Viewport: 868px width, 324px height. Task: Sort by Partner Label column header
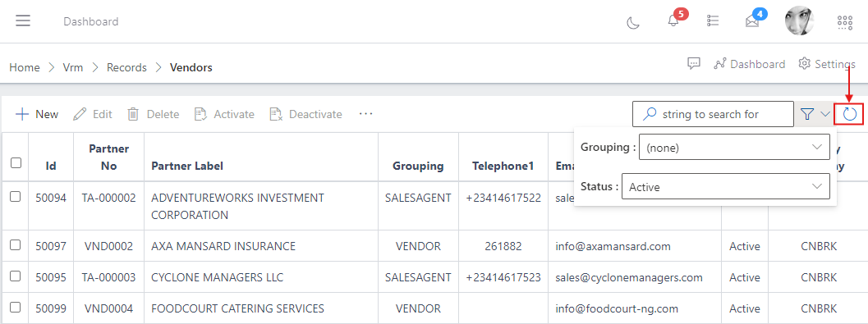click(x=188, y=166)
